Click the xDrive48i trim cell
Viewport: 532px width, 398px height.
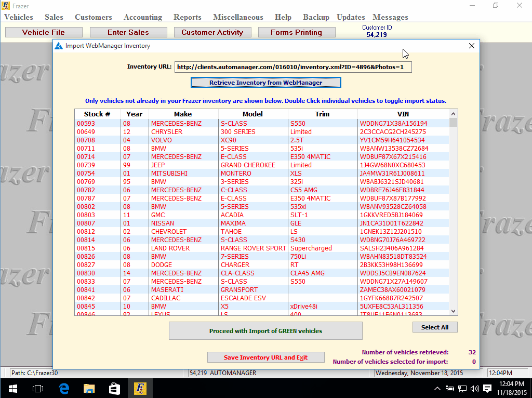[x=323, y=307]
